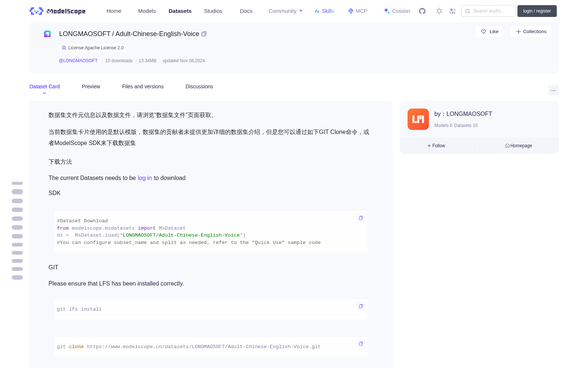Image resolution: width=588 pixels, height=368 pixels.
Task: Open the MCP navigation item
Action: [357, 11]
